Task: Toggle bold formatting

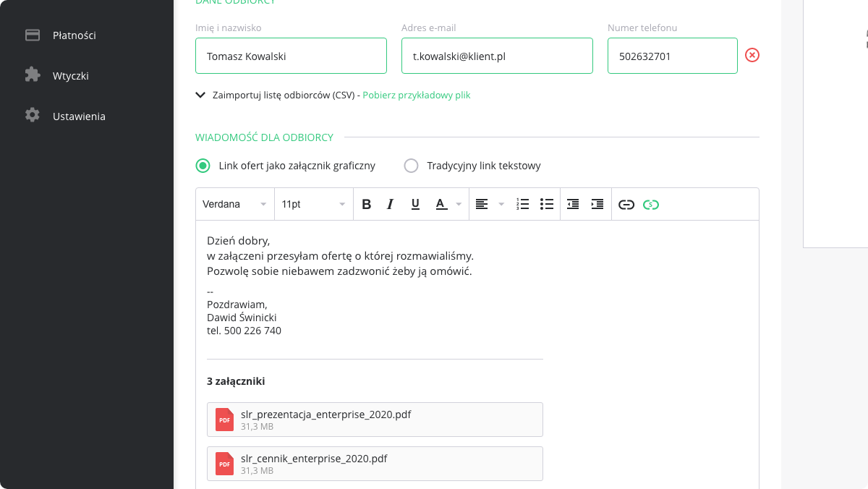Action: coord(366,205)
